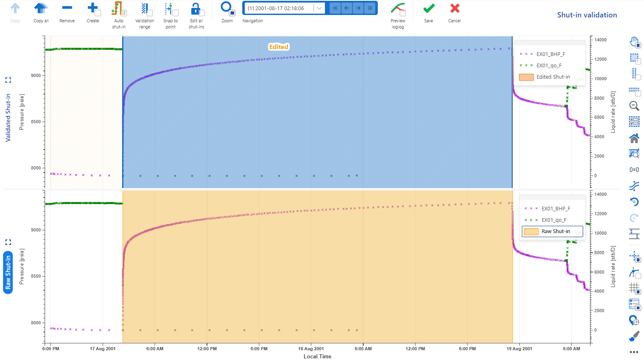Toggle the curve tangent tool
Viewport: 644px width, 362px height.
coord(634,272)
